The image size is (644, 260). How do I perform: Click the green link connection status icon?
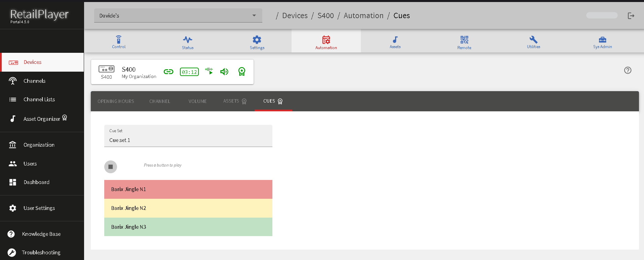pos(168,72)
